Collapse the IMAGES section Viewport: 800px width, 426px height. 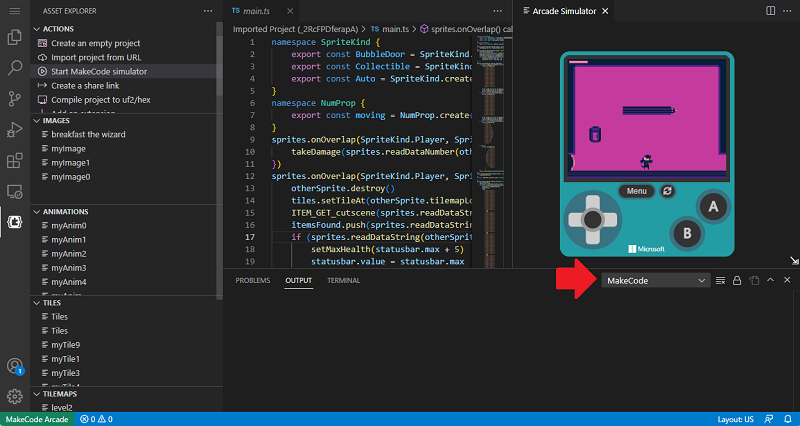[37, 121]
